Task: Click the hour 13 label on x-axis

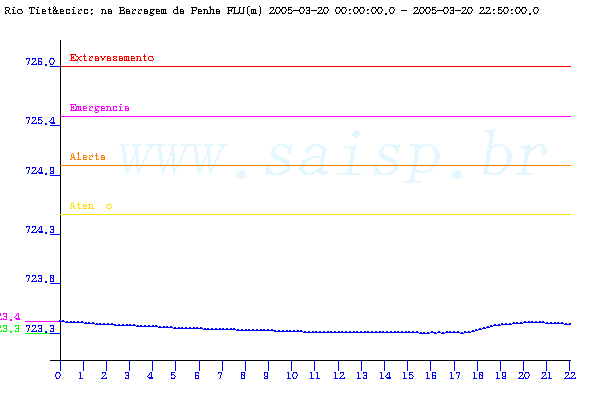Action: [x=362, y=376]
